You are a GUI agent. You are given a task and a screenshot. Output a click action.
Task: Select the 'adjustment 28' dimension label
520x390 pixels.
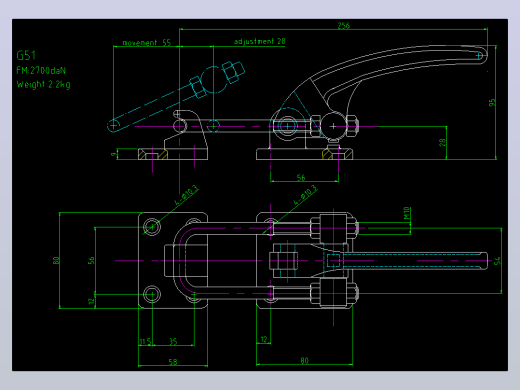click(x=260, y=41)
